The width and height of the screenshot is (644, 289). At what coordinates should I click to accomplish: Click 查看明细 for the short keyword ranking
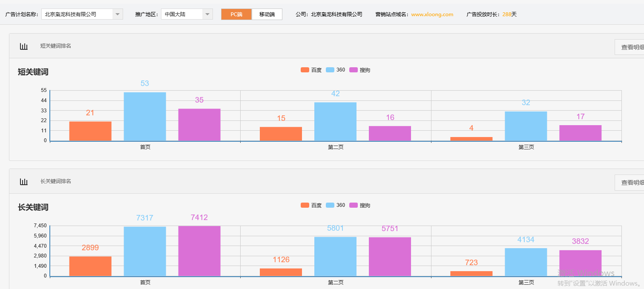[x=632, y=47]
